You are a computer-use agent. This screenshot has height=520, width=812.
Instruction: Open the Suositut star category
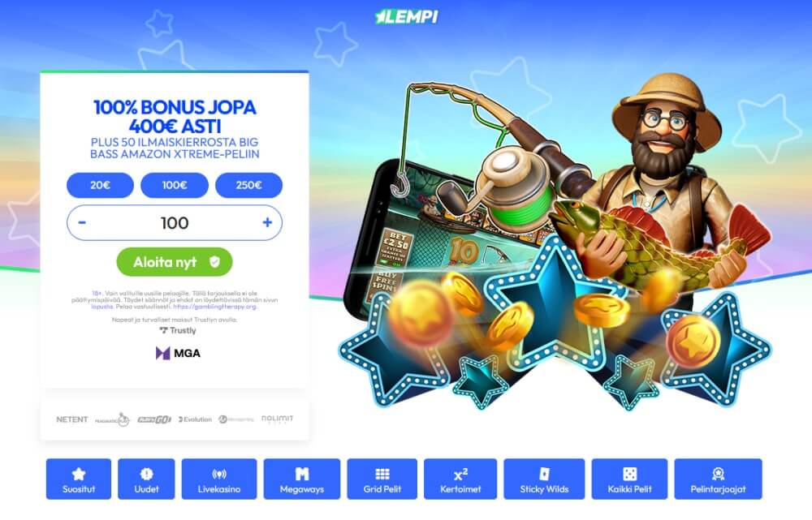78,479
